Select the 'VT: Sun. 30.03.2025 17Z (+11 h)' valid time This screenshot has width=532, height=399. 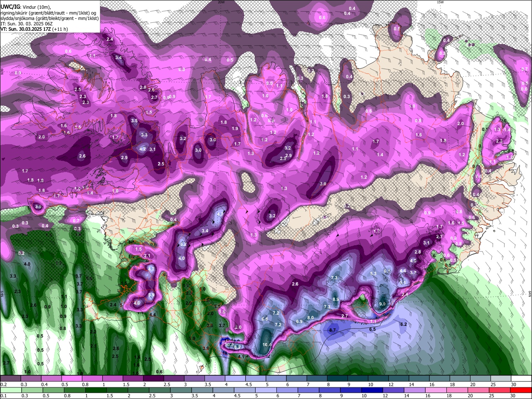point(34,29)
